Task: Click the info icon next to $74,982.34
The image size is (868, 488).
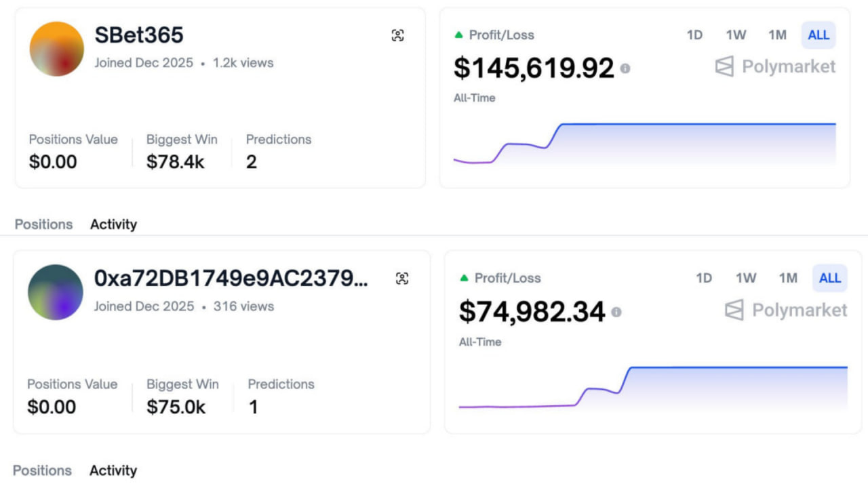Action: click(616, 312)
